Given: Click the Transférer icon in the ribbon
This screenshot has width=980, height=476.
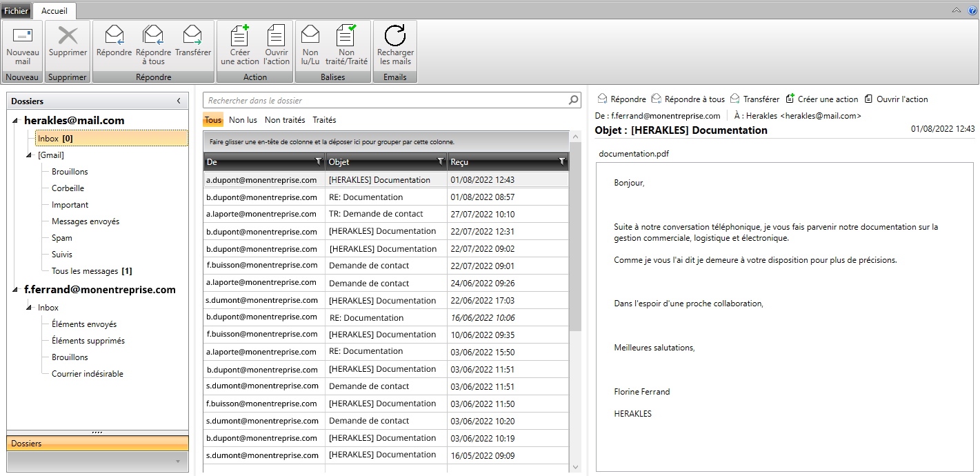Looking at the screenshot, I should [x=192, y=35].
